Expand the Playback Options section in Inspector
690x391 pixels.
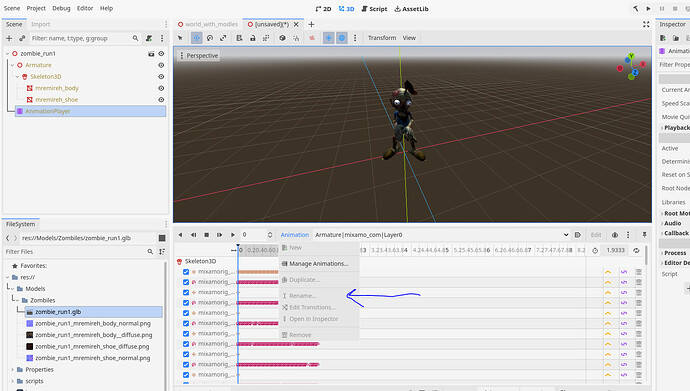[675, 128]
